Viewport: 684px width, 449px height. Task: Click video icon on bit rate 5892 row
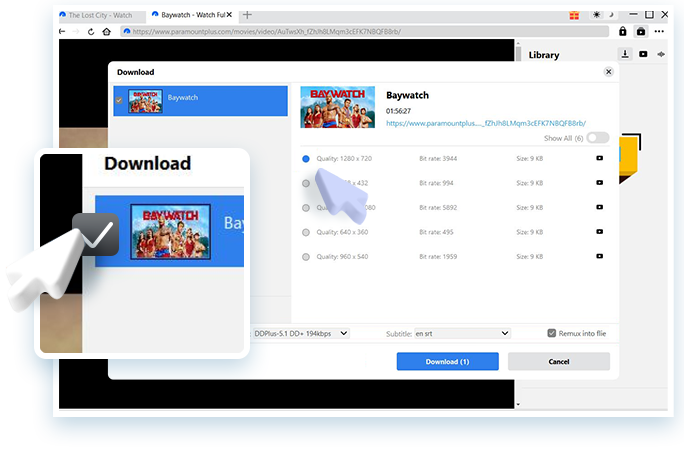[x=600, y=207]
